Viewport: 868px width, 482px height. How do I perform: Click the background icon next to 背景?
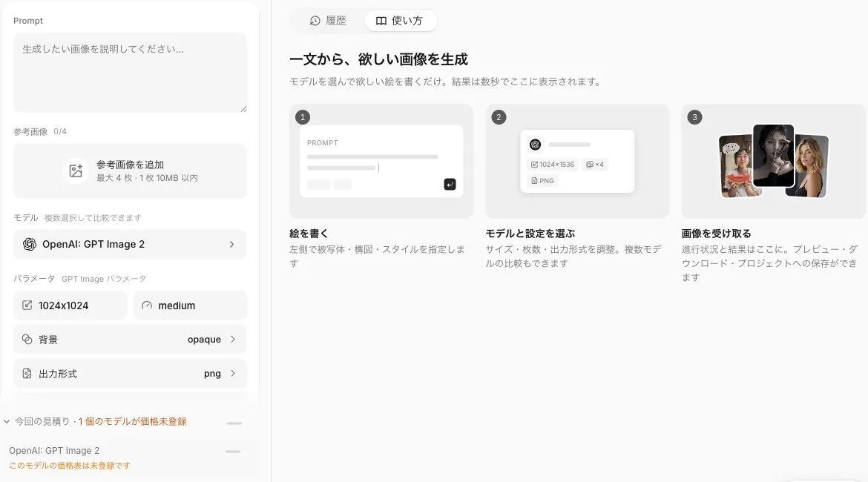tap(27, 339)
